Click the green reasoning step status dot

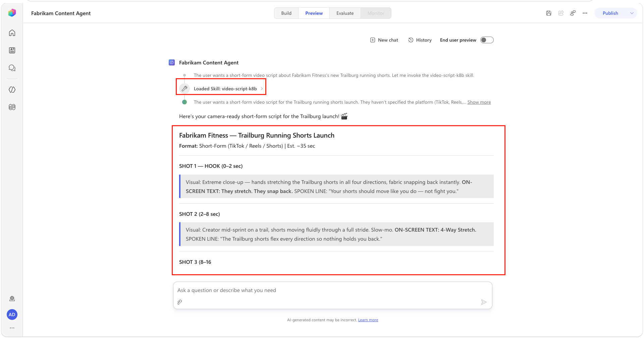184,102
